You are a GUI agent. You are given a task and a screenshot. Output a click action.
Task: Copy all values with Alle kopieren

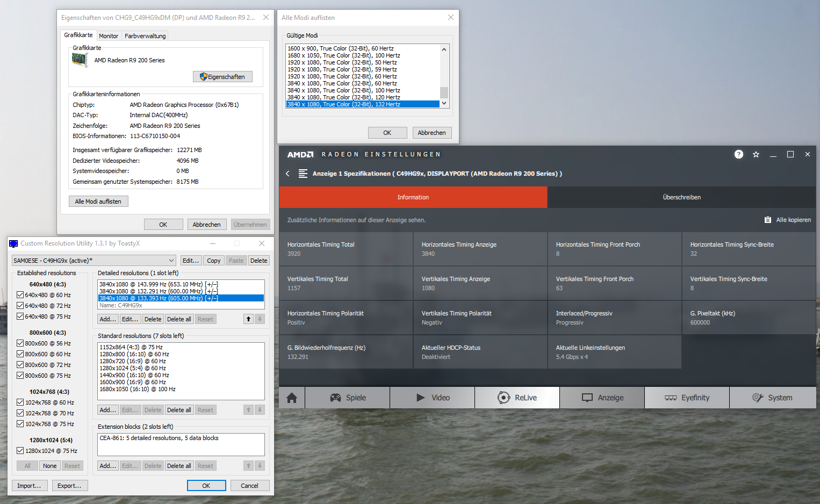[788, 220]
